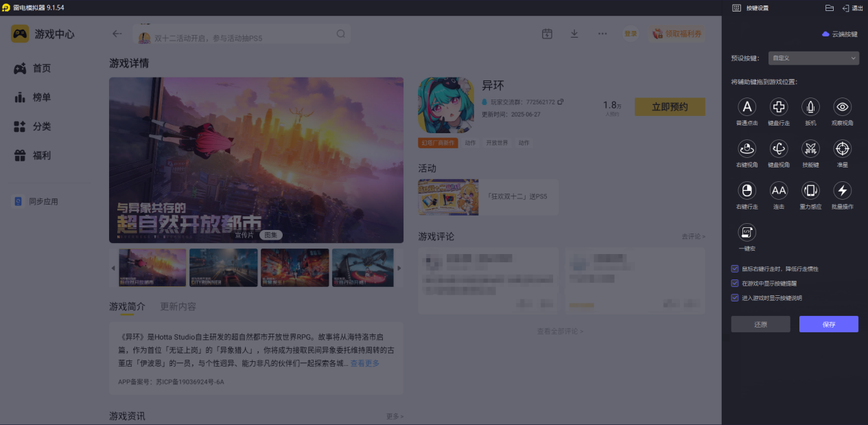Select the 重力感应 gravity sensor icon
868x425 pixels.
click(x=810, y=190)
